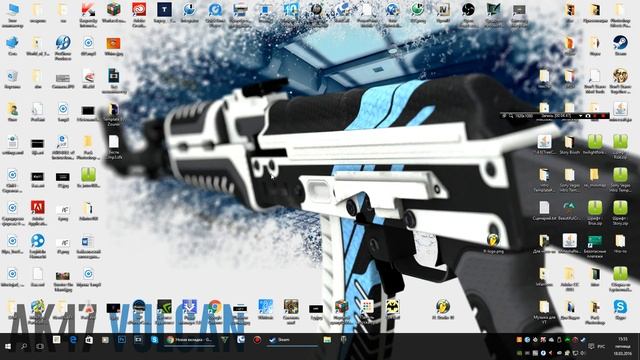
Task: Switch to the Chrome 'Новая вкладка' taskbar window
Action: [189, 340]
